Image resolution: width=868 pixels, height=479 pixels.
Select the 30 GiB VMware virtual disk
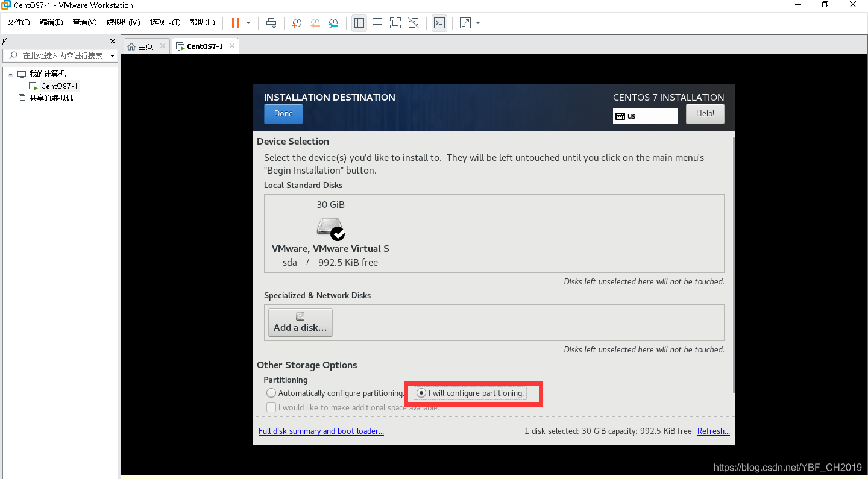pyautogui.click(x=330, y=233)
